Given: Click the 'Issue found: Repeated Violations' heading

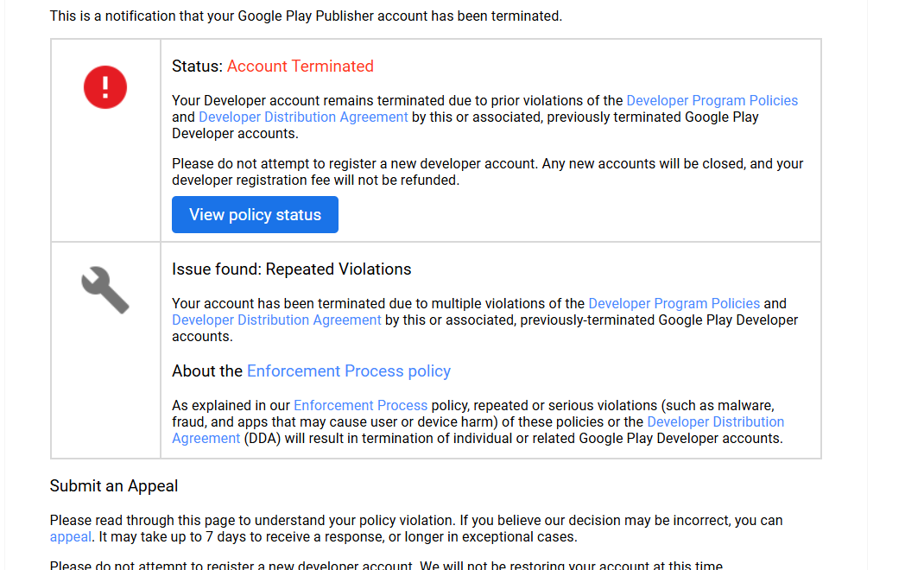Looking at the screenshot, I should (x=292, y=269).
